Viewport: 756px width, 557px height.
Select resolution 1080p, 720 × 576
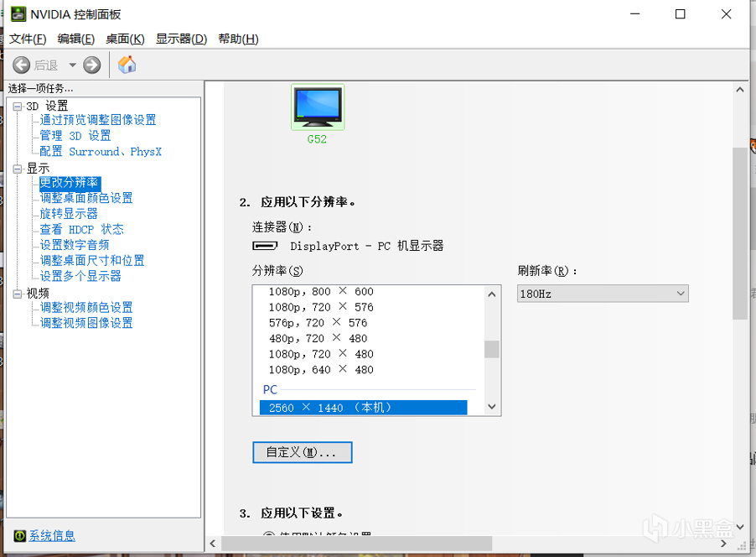tap(321, 307)
